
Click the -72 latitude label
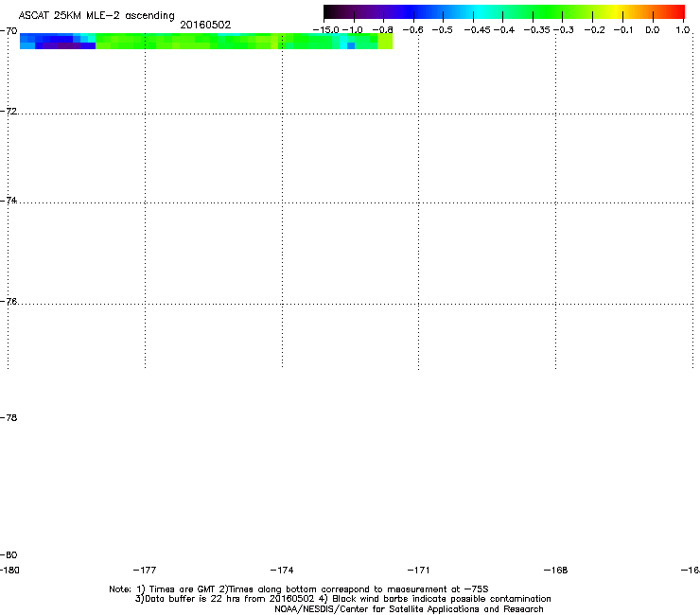[x=9, y=111]
